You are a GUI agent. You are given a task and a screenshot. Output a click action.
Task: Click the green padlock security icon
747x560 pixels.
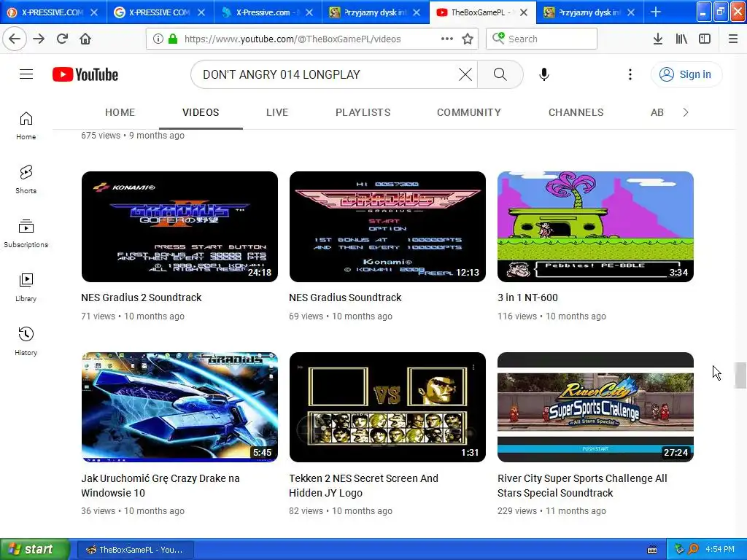coord(172,39)
